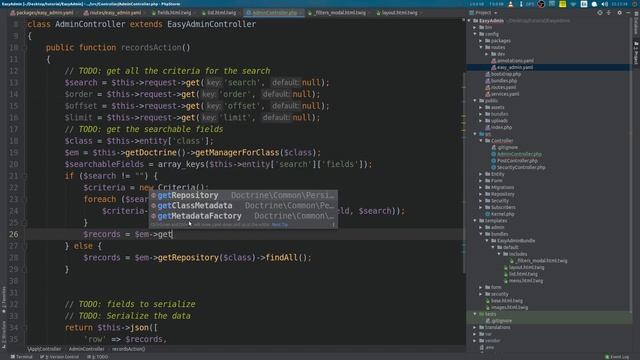Switch to the list.html.twig tab
This screenshot has width=640, height=360.
[x=219, y=13]
